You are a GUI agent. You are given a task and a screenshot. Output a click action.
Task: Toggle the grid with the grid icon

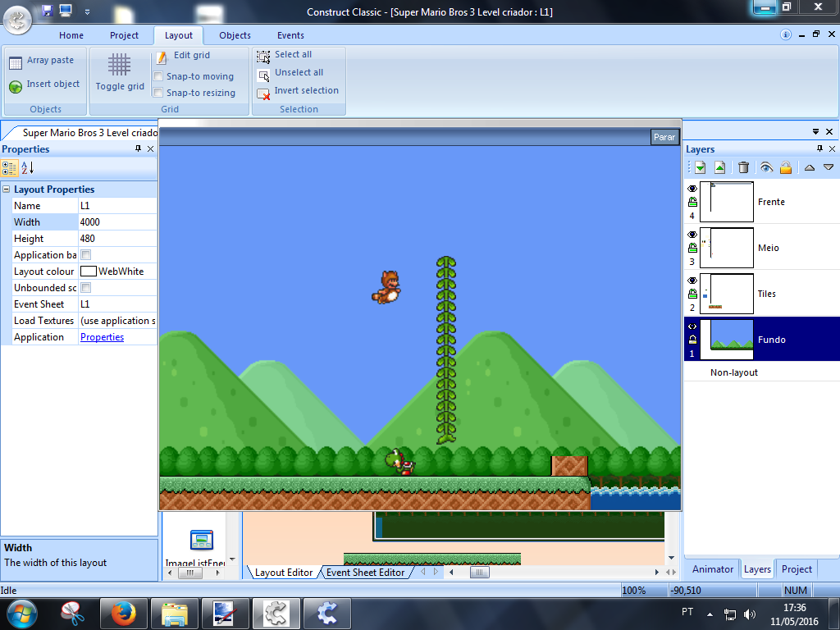coord(119,64)
